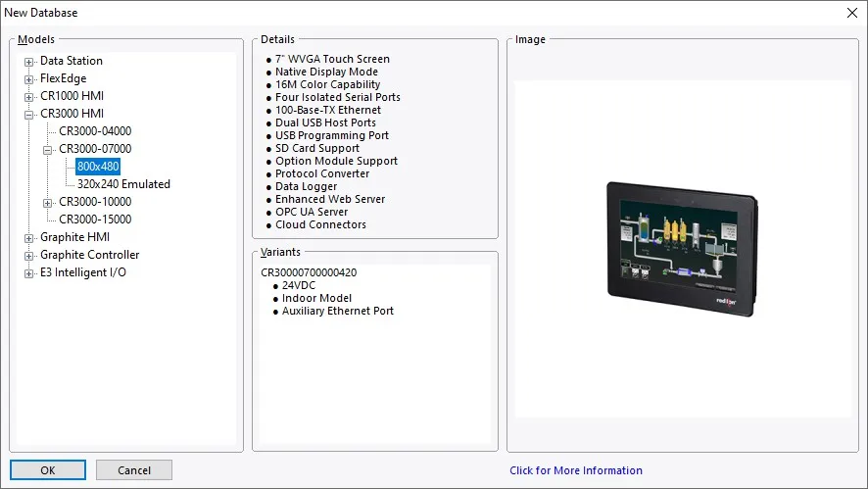Select E3 Intelligent I/O item
The width and height of the screenshot is (868, 489).
83,272
